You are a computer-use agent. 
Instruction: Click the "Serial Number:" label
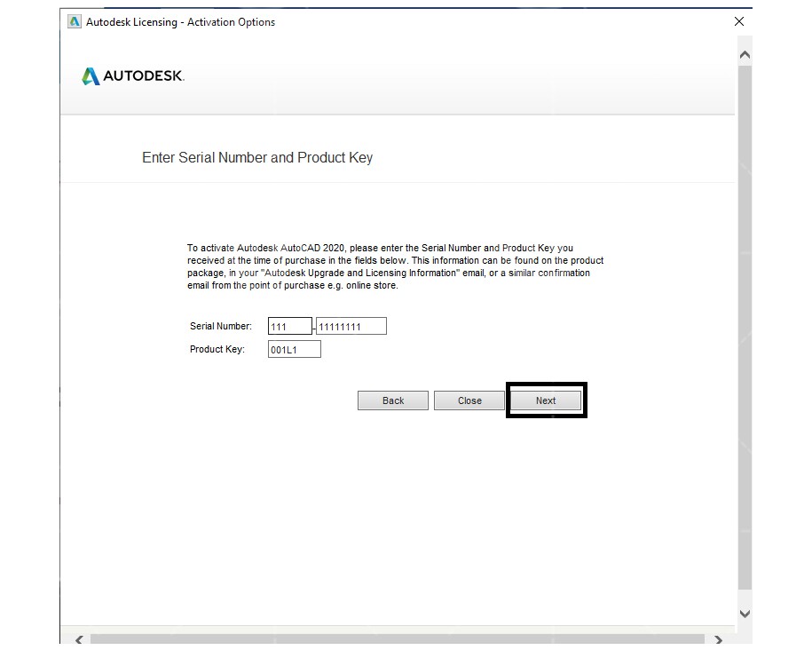[221, 327]
